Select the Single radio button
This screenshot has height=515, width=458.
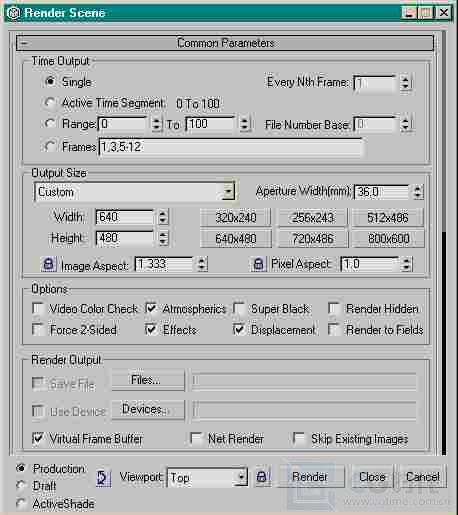[x=50, y=81]
